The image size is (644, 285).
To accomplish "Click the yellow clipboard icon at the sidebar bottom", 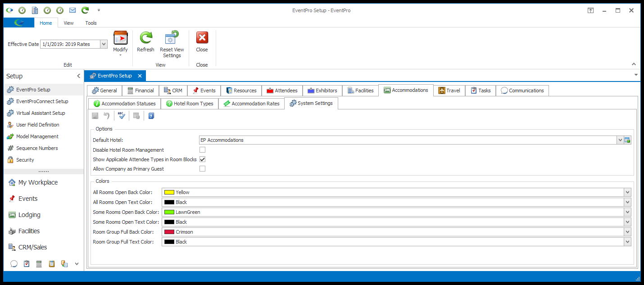I will tap(52, 264).
